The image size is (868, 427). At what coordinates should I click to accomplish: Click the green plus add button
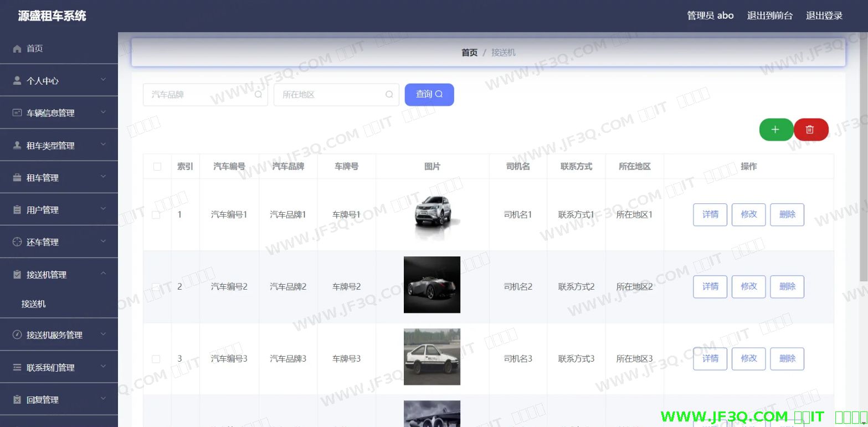pos(775,130)
